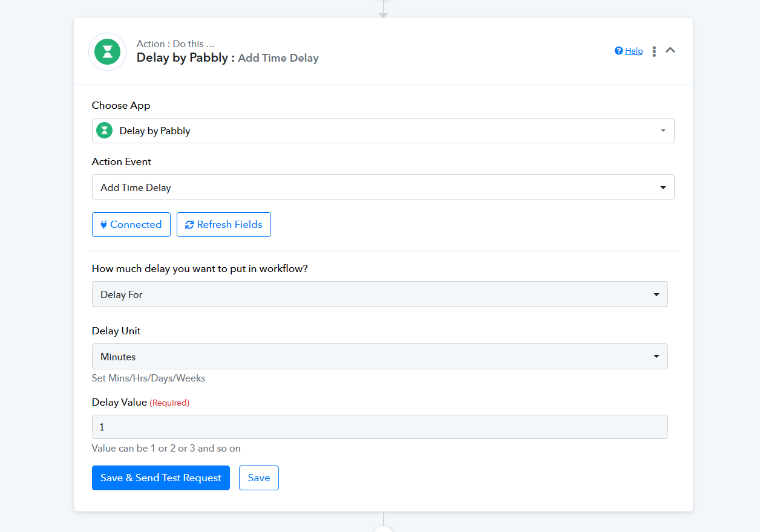Click Refresh Fields button

[x=224, y=224]
